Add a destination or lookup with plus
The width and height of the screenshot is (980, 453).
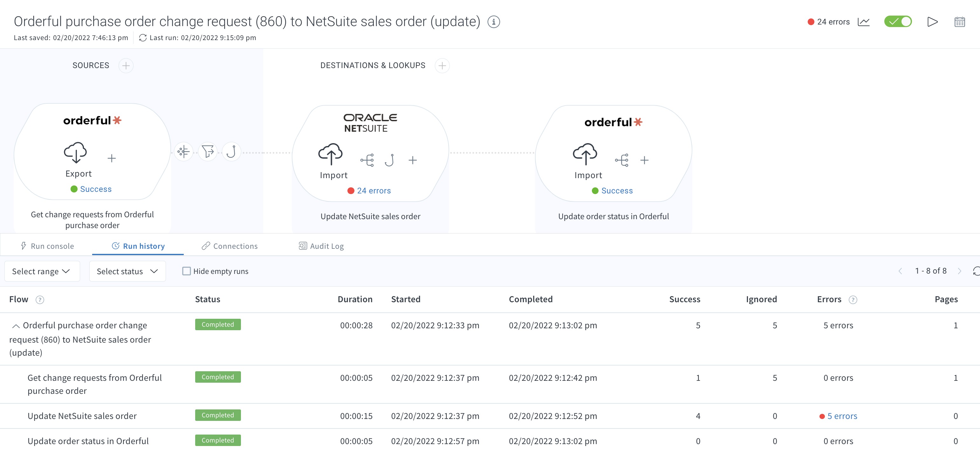click(442, 66)
